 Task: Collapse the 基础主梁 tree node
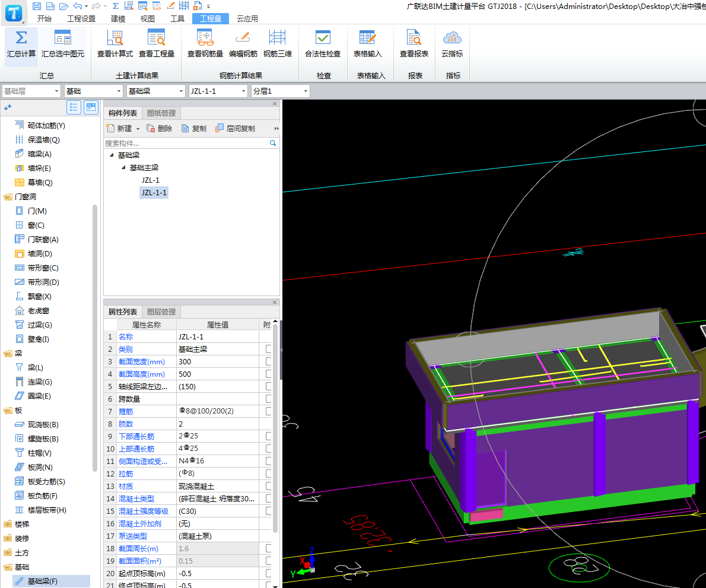(x=123, y=167)
